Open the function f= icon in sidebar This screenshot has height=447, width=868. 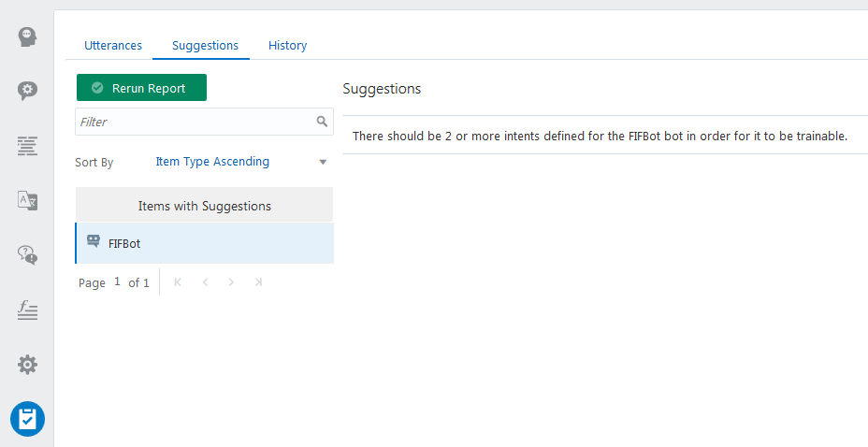click(27, 310)
